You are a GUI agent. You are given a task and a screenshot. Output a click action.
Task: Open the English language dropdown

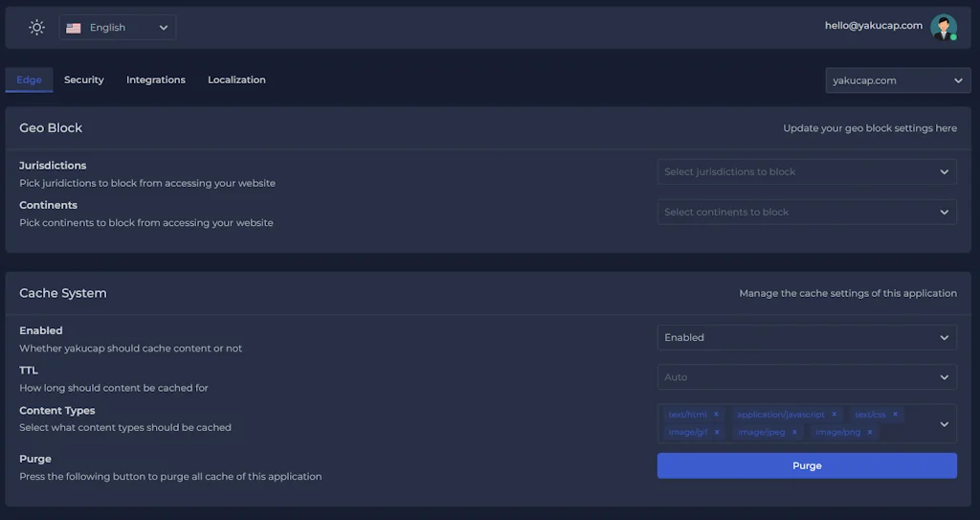tap(117, 28)
